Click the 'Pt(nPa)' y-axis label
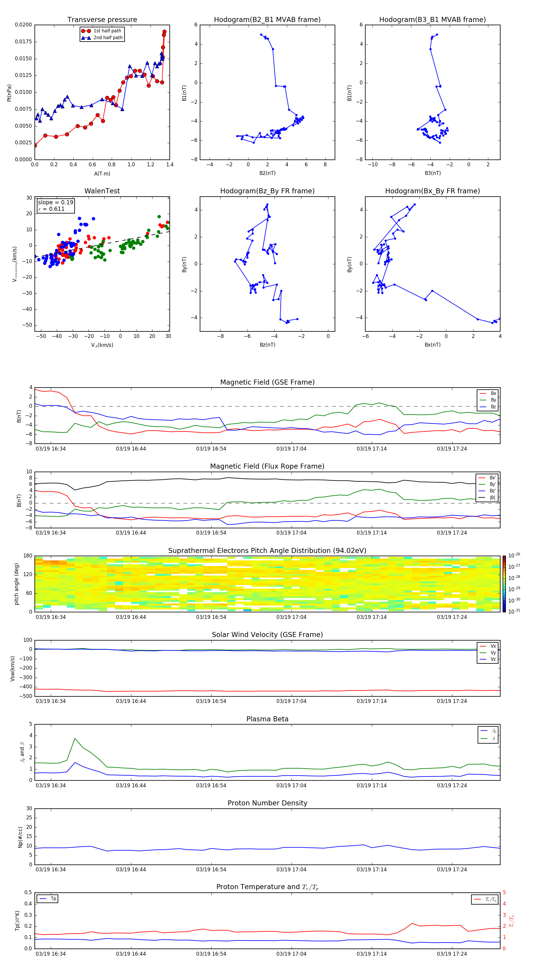Viewport: 535px width, 980px height. click(9, 92)
